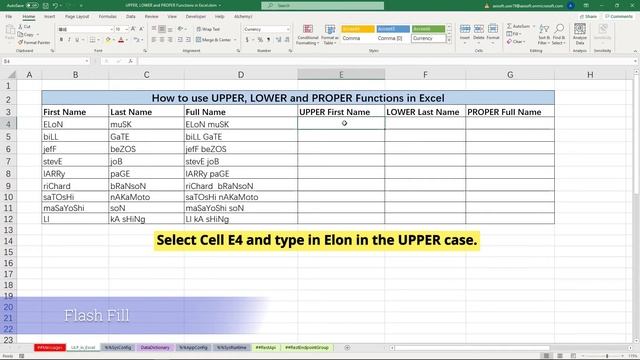Apply the red Font Color

tap(121, 40)
